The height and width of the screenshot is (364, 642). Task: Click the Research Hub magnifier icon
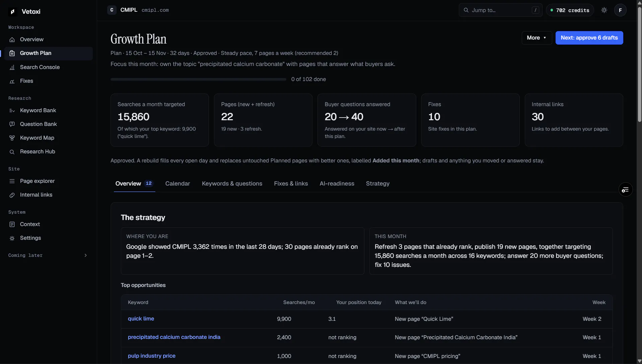point(12,152)
